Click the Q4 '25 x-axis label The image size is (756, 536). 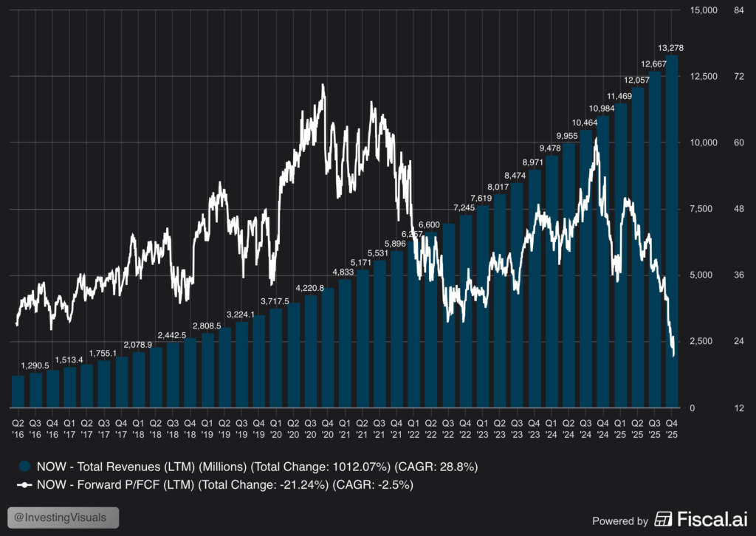pyautogui.click(x=672, y=428)
